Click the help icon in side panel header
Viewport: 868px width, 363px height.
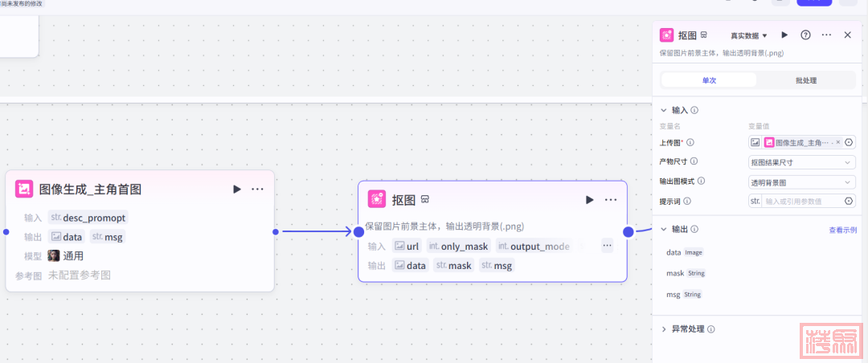coord(805,35)
